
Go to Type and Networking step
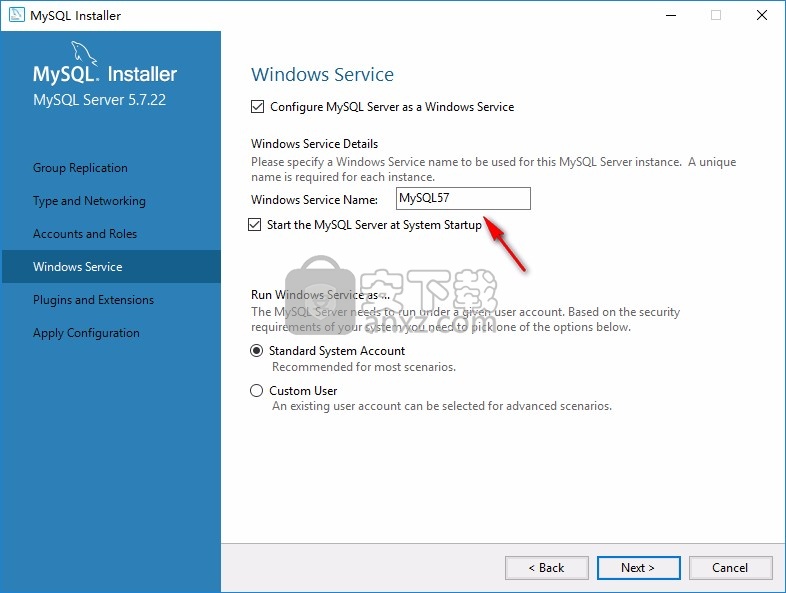(89, 201)
